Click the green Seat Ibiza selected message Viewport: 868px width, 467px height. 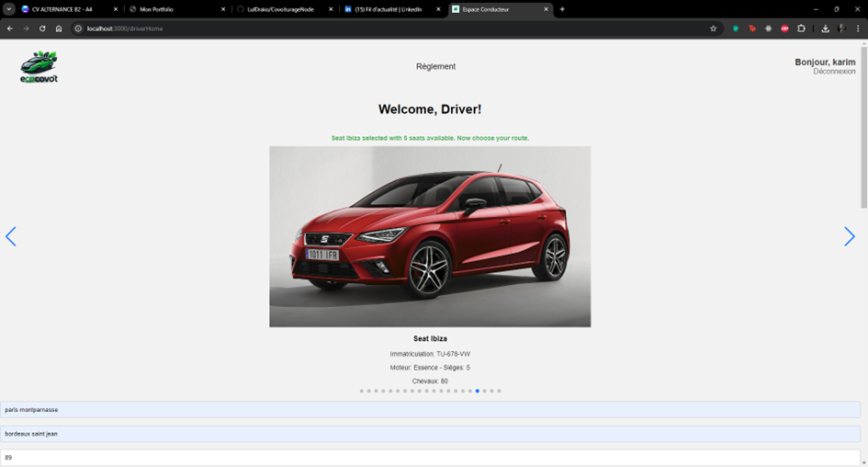(x=430, y=138)
